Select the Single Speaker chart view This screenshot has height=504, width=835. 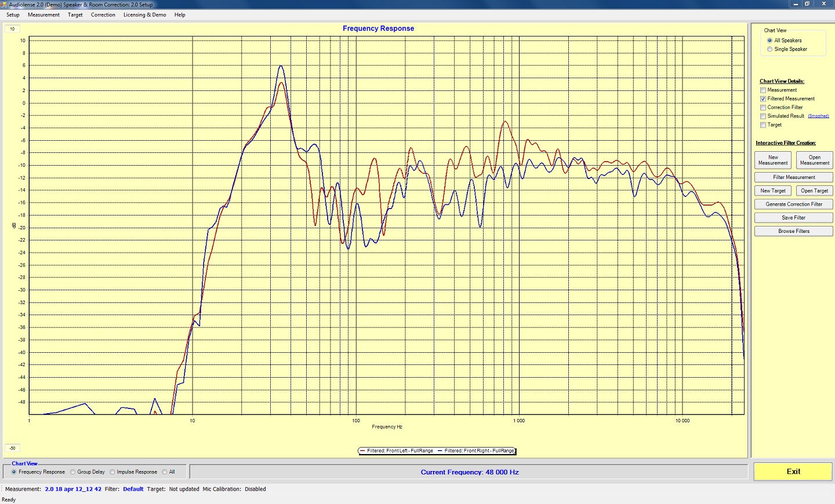(x=769, y=49)
